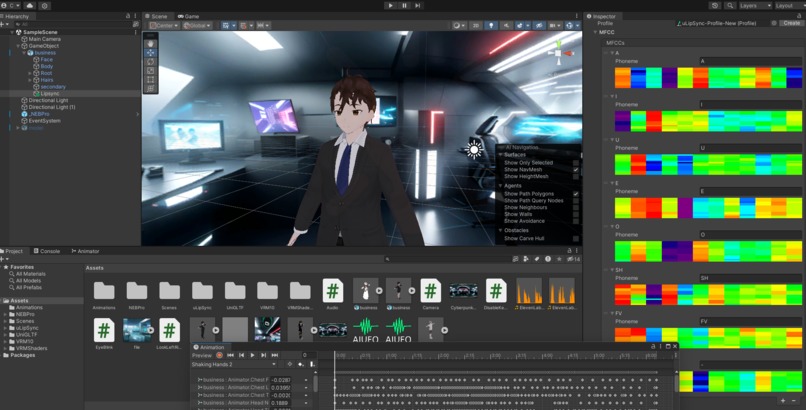Toggle the Animation record button
The height and width of the screenshot is (410, 806).
pos(219,355)
